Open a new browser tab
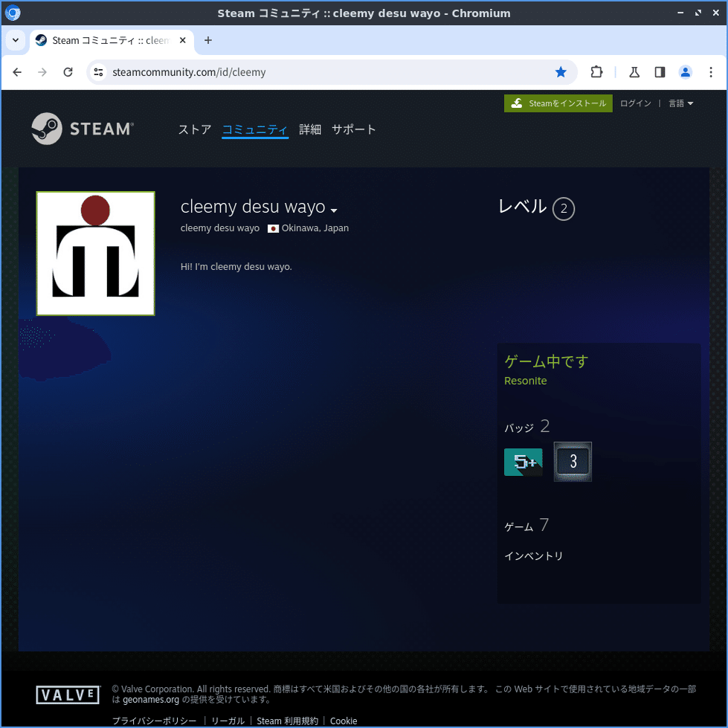 [x=208, y=40]
